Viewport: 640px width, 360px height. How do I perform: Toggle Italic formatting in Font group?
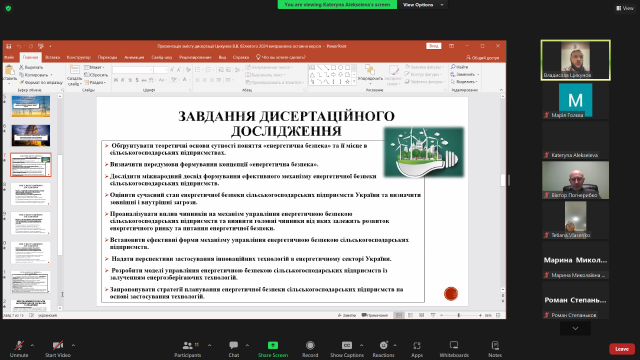pyautogui.click(x=123, y=80)
